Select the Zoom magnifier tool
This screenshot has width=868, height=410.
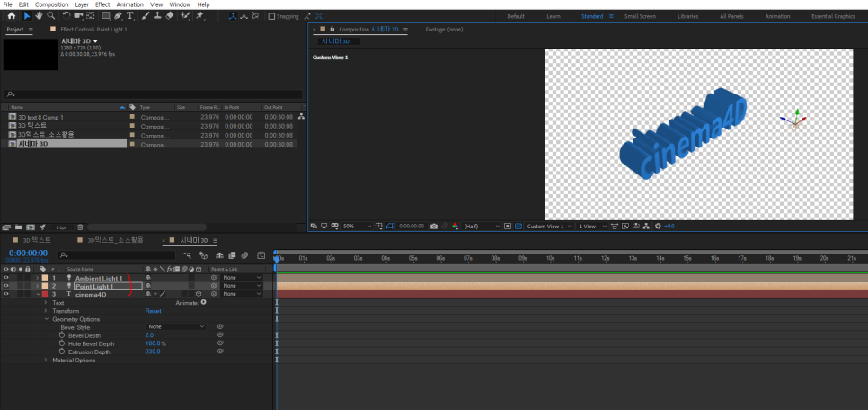coord(51,16)
